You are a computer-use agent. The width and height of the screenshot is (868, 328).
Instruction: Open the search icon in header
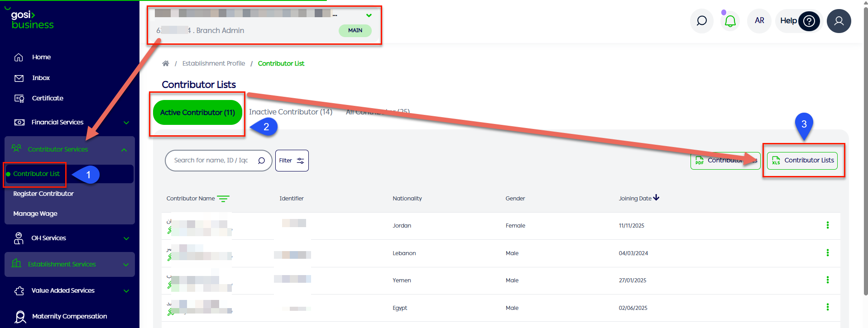click(x=701, y=21)
